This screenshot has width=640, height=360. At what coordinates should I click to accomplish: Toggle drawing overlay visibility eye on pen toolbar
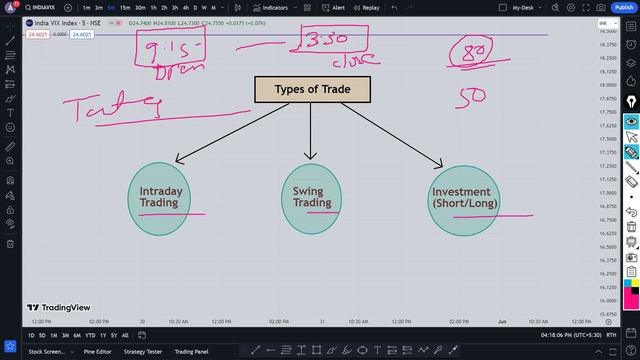(631, 122)
